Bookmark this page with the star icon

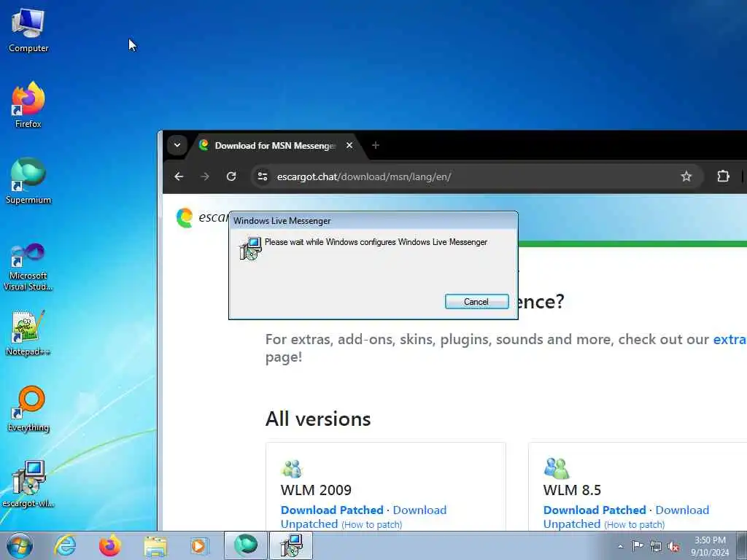(686, 176)
